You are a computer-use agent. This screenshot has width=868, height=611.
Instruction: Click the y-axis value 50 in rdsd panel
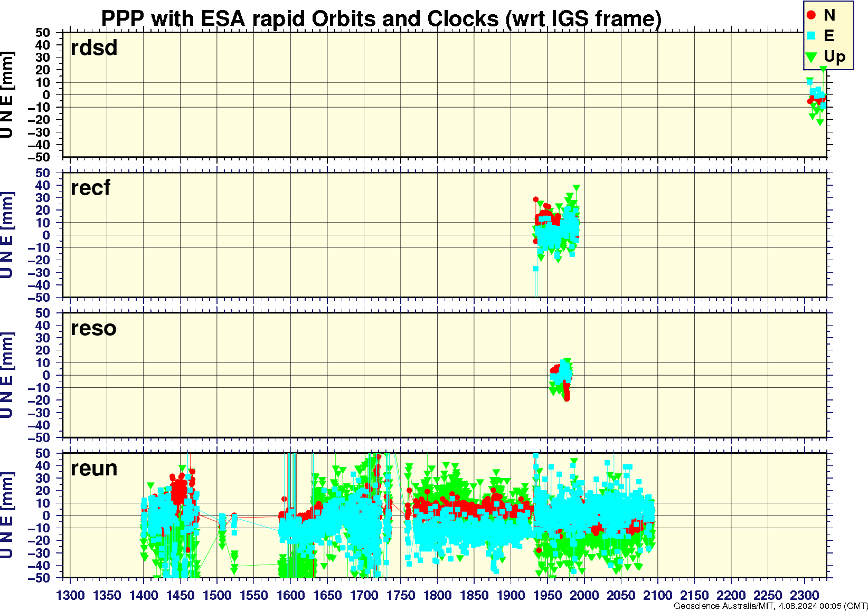(43, 33)
